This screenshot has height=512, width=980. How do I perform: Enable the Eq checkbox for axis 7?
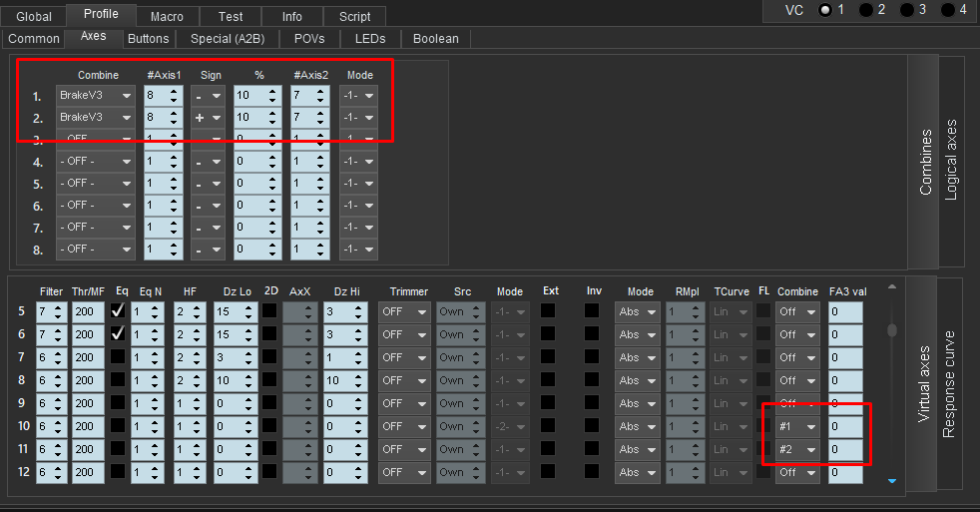pos(118,357)
